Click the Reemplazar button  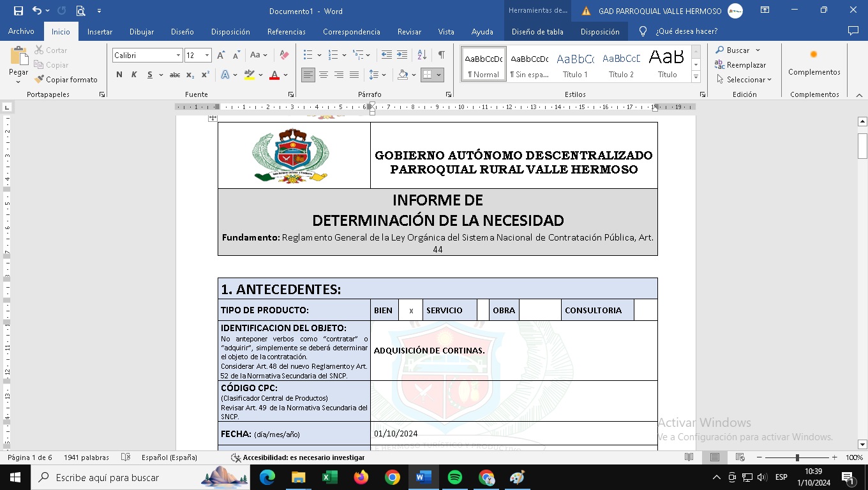pyautogui.click(x=740, y=65)
